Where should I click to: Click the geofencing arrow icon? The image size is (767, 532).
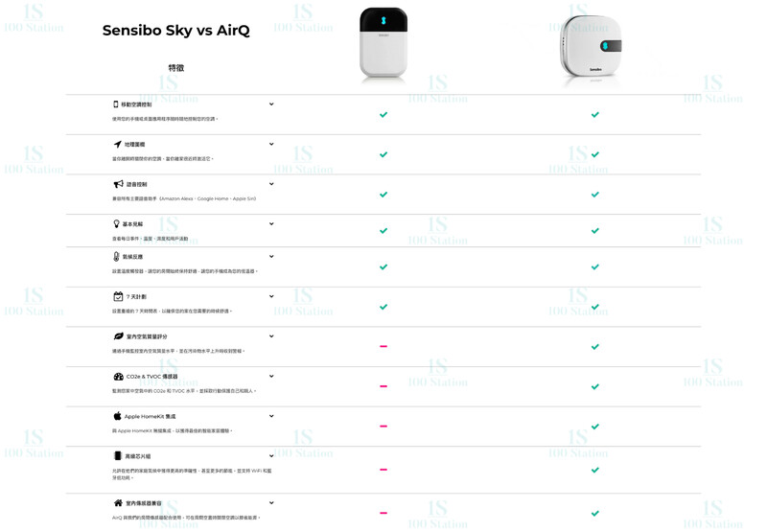coord(117,145)
